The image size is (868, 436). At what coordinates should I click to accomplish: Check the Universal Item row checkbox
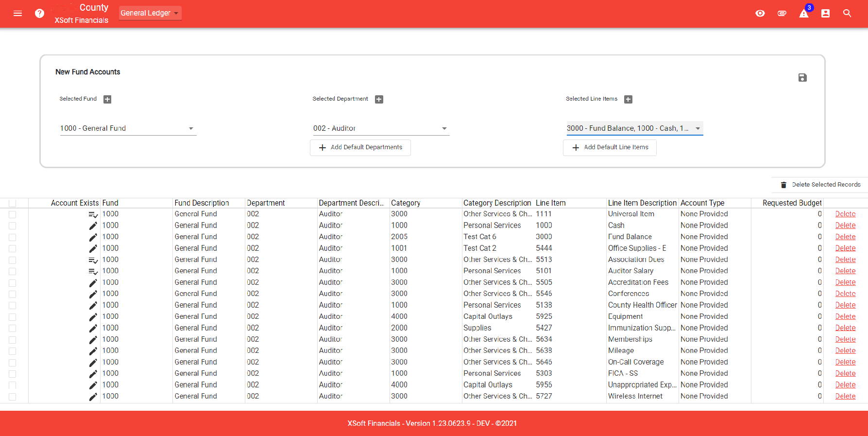[x=13, y=214]
